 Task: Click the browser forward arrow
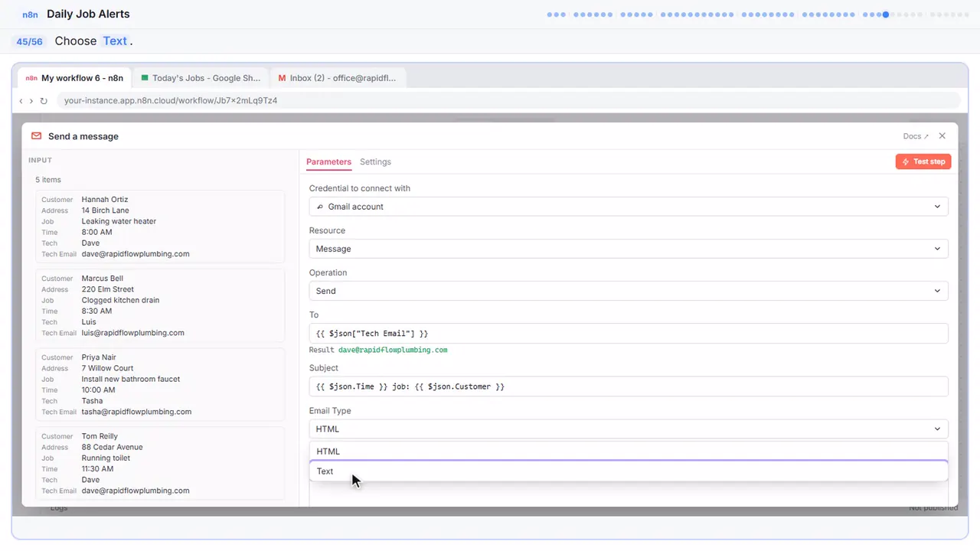click(x=31, y=100)
